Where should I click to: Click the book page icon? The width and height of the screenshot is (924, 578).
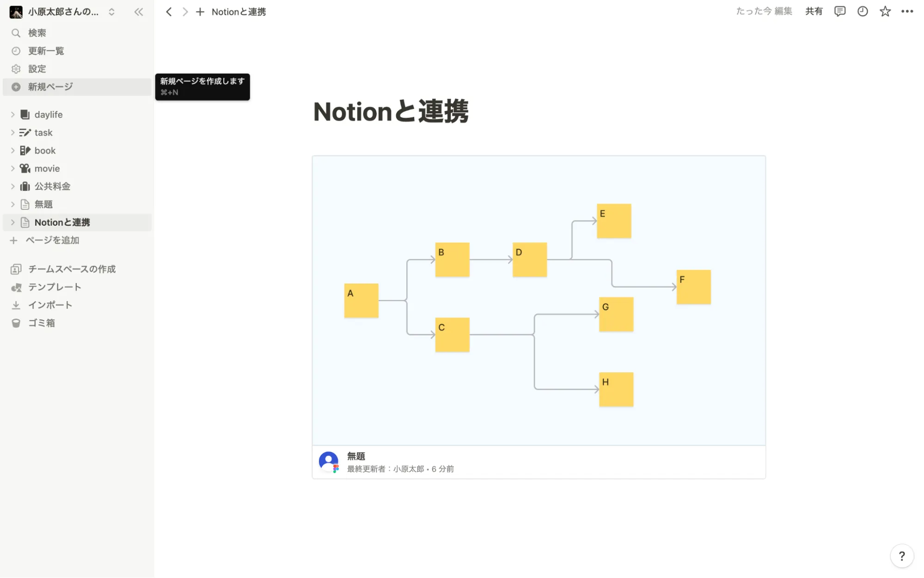click(25, 151)
